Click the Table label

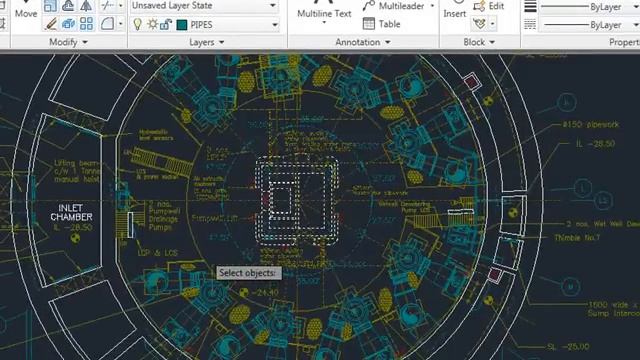click(389, 24)
